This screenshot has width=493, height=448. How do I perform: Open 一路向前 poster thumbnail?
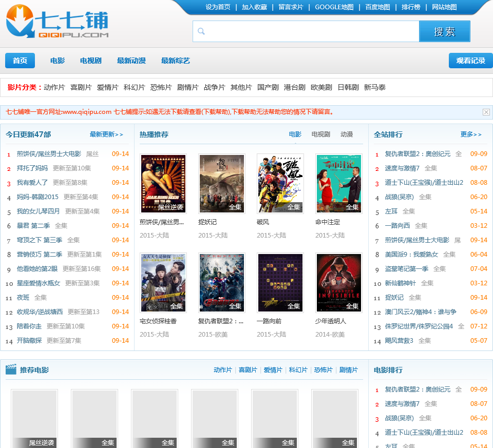pyautogui.click(x=280, y=283)
